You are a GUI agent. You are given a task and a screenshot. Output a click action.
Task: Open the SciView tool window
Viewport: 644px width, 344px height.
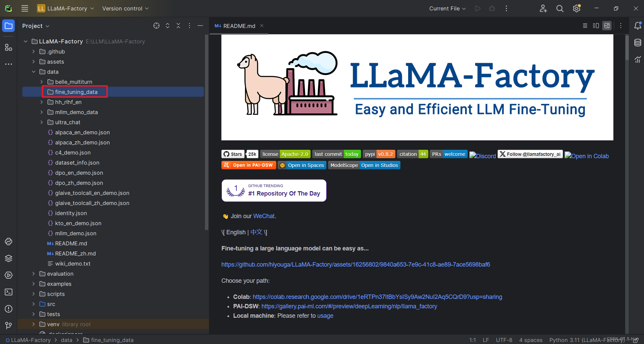tap(638, 60)
